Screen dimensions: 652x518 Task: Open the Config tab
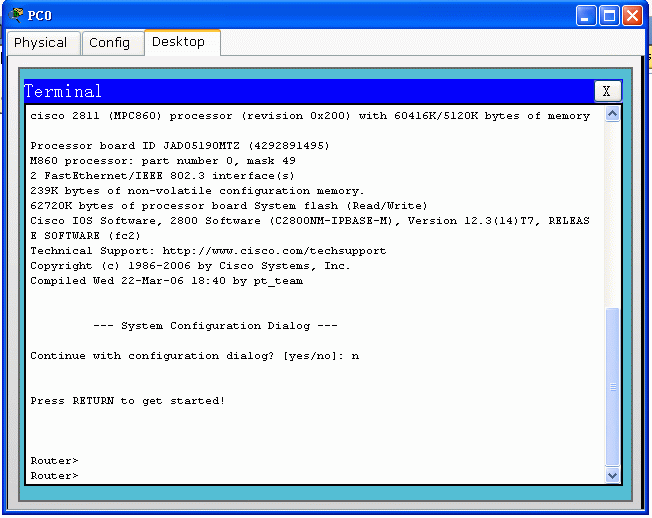[x=109, y=43]
